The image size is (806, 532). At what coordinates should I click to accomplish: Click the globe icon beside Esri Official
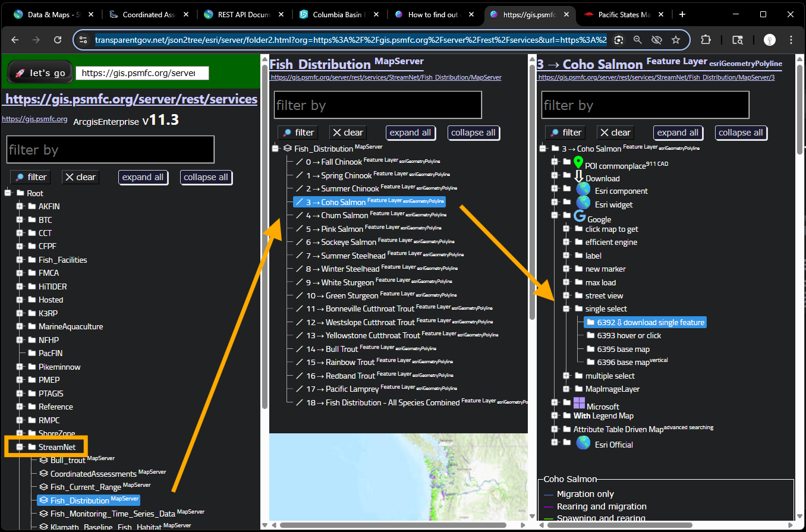583,442
